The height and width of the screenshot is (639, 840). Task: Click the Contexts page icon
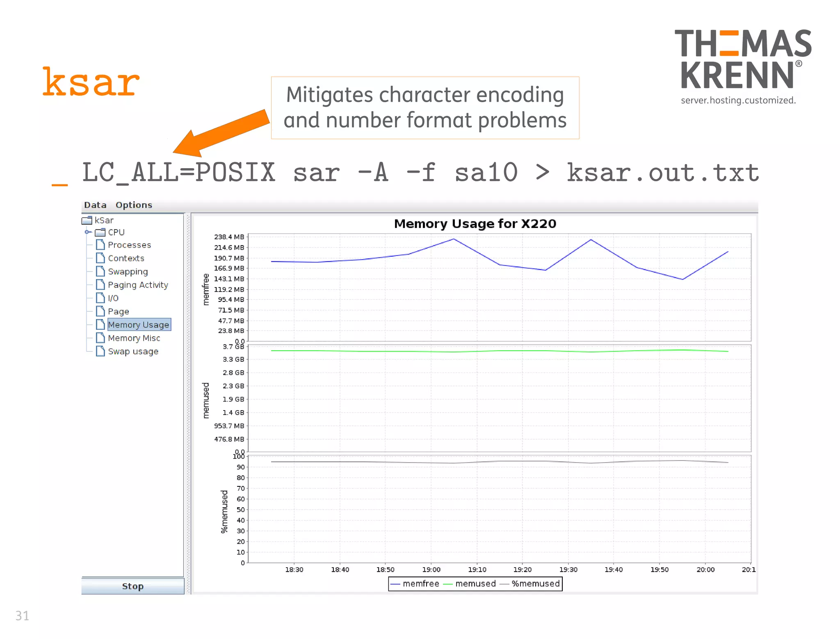click(x=100, y=258)
